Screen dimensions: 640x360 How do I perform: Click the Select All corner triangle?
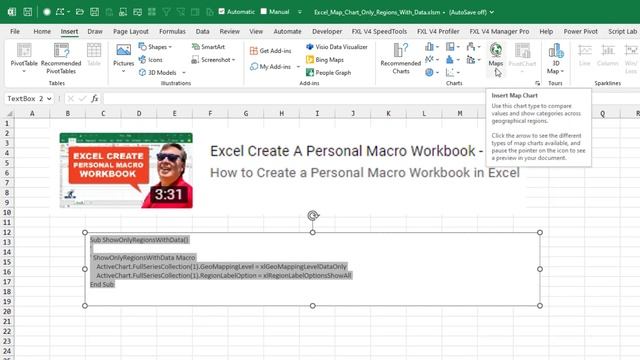pyautogui.click(x=9, y=113)
